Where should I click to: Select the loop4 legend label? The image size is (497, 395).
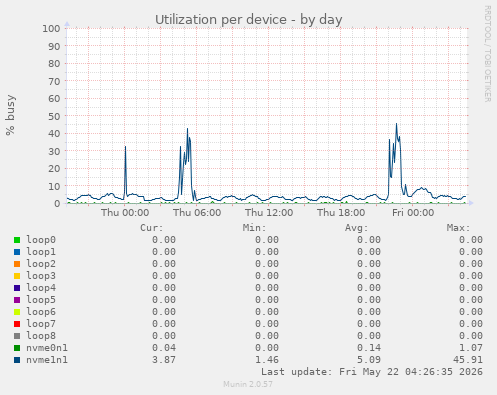tap(41, 288)
